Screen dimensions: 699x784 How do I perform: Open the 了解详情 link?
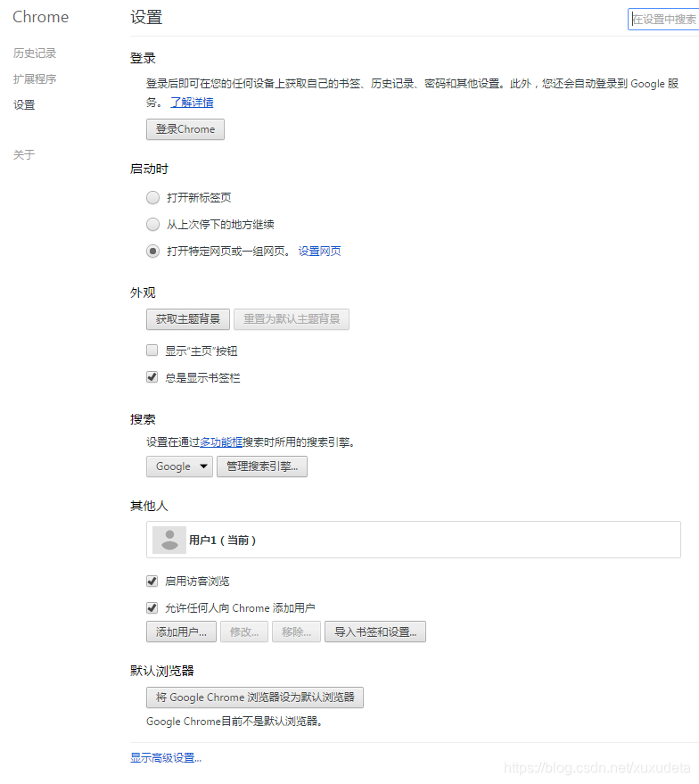click(x=192, y=103)
